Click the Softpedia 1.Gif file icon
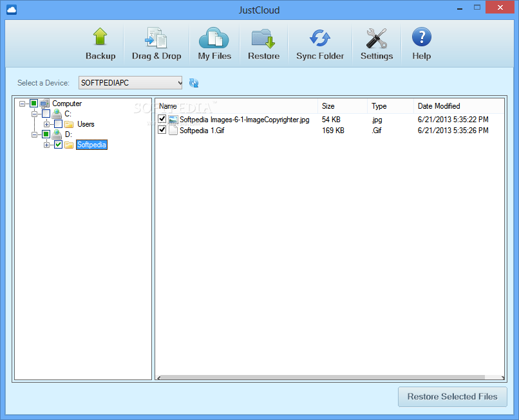 pos(173,131)
